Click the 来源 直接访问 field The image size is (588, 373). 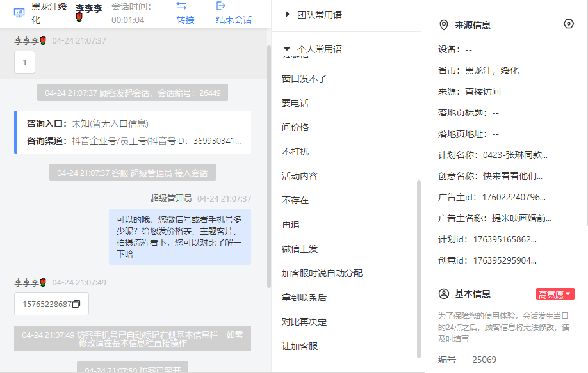469,91
